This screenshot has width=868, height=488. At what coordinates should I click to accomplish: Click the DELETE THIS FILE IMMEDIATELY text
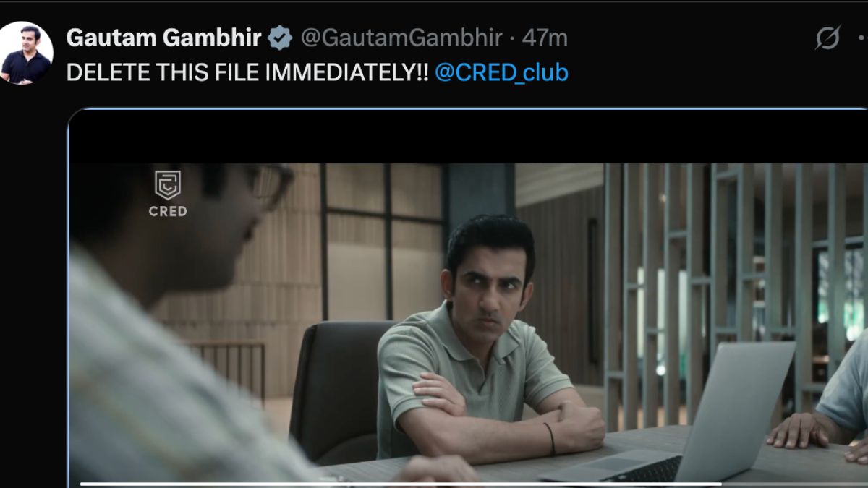click(247, 72)
